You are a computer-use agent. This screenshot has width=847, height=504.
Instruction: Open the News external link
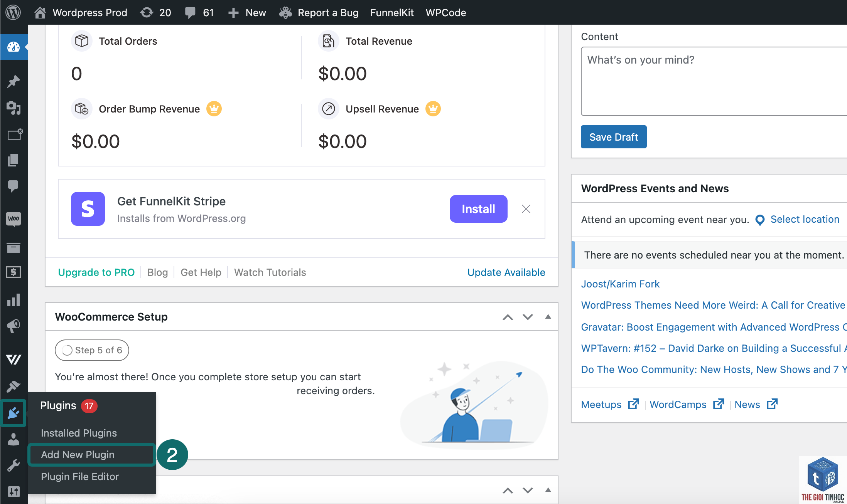point(756,405)
